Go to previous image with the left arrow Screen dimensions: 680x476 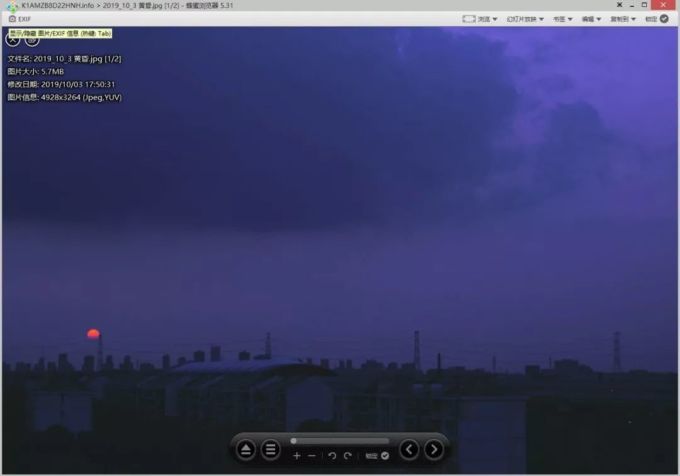click(409, 450)
